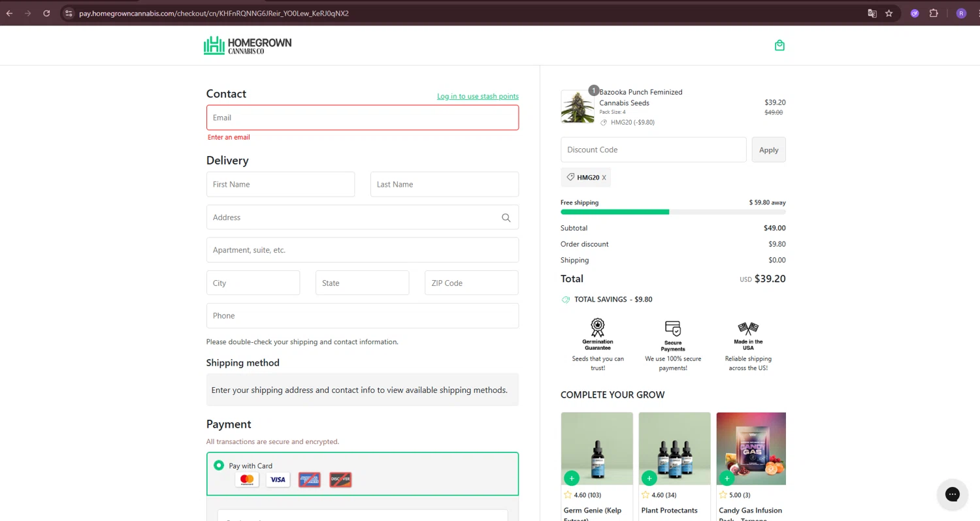Click the Bazooka Punch Feminized Cannabis Seeds title

coord(641,97)
